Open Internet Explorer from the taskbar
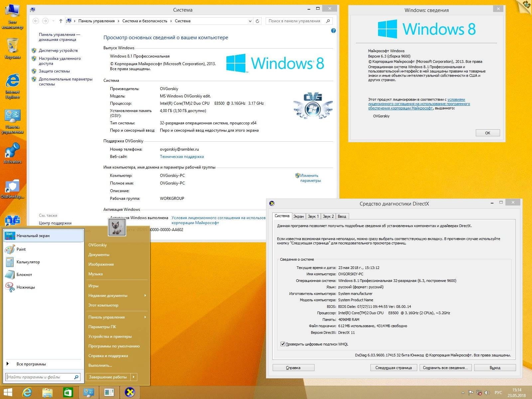 [x=27, y=392]
